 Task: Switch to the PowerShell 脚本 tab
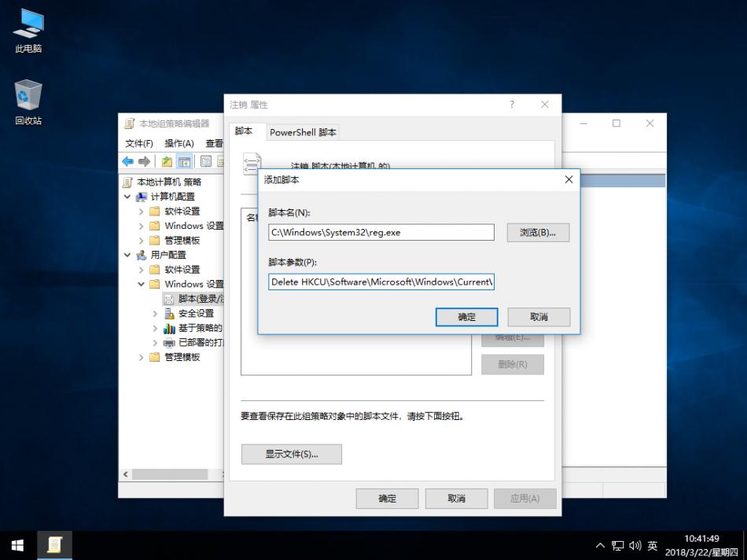303,132
